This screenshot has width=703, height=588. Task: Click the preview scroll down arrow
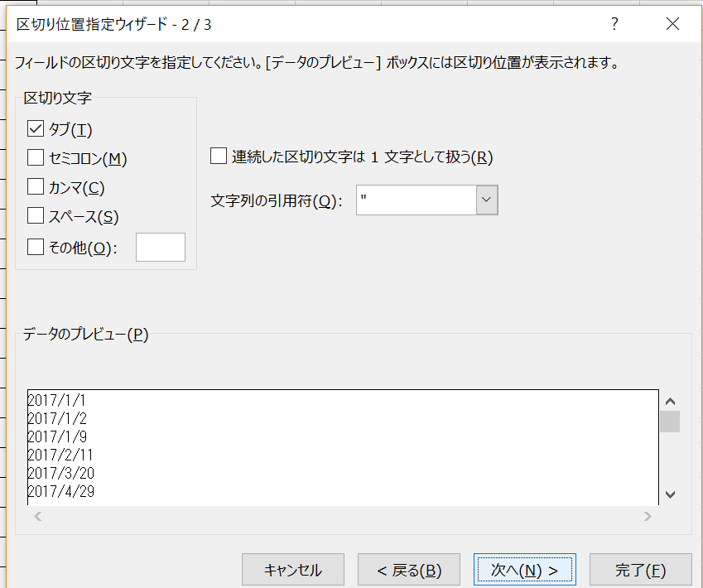click(669, 494)
